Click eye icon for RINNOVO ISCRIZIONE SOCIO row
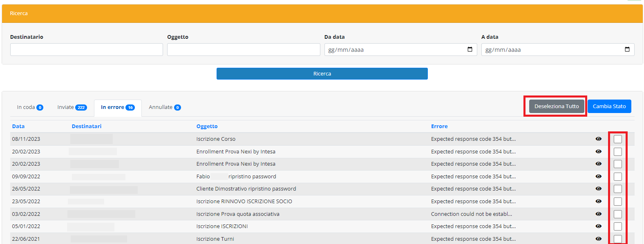644x244 pixels. [598, 202]
